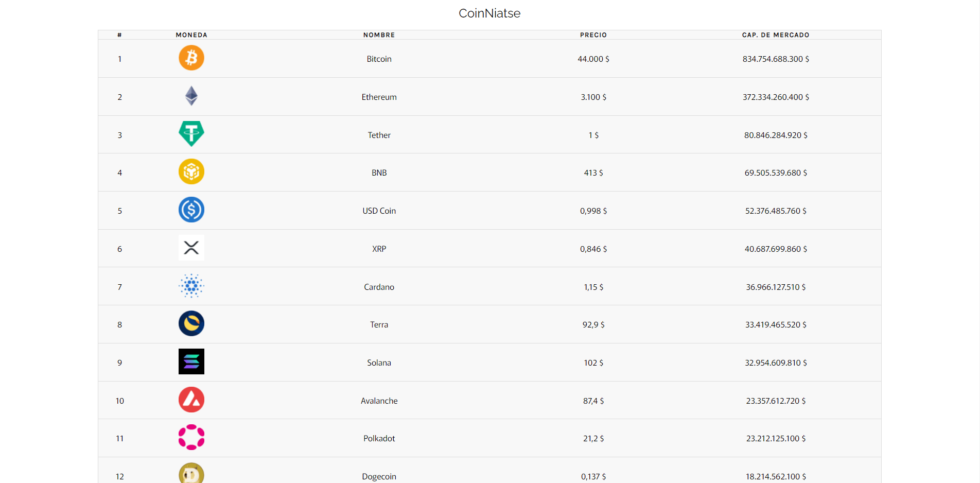Click the CoinNiatse page title
The width and height of the screenshot is (980, 483).
(489, 13)
